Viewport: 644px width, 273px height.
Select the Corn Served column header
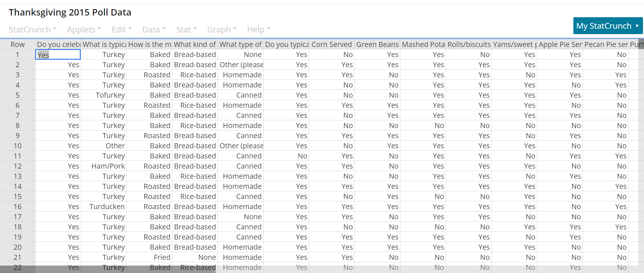(331, 44)
